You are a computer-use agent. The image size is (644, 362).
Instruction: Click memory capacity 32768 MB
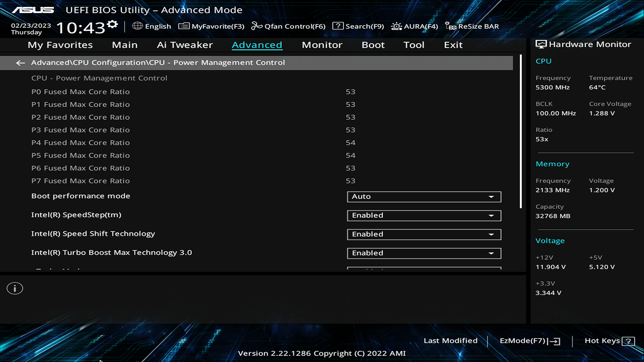(x=553, y=216)
